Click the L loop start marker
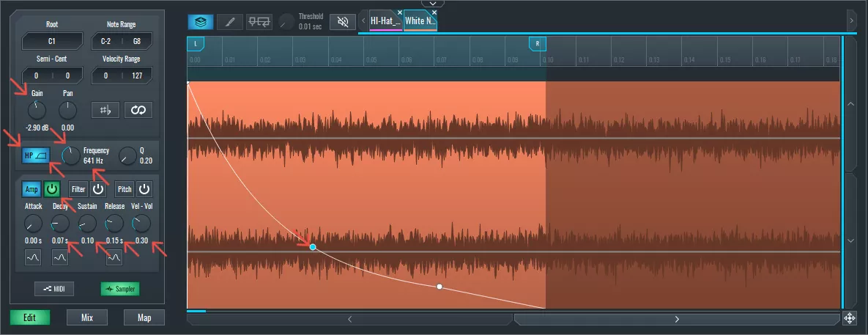Image resolution: width=868 pixels, height=335 pixels. [x=196, y=44]
